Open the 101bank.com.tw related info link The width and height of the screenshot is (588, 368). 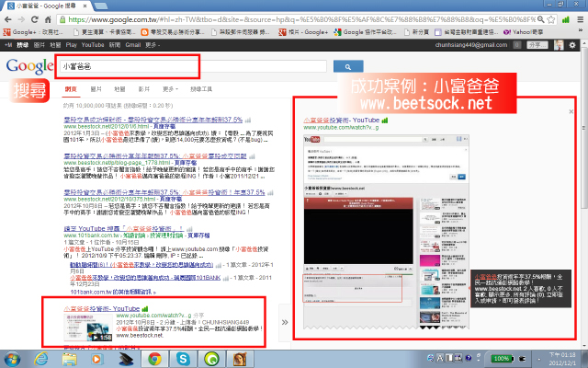pyautogui.click(x=112, y=292)
